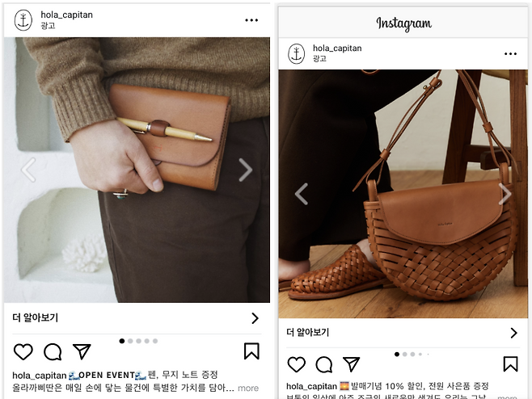Like the right woven bag post

coord(297,364)
